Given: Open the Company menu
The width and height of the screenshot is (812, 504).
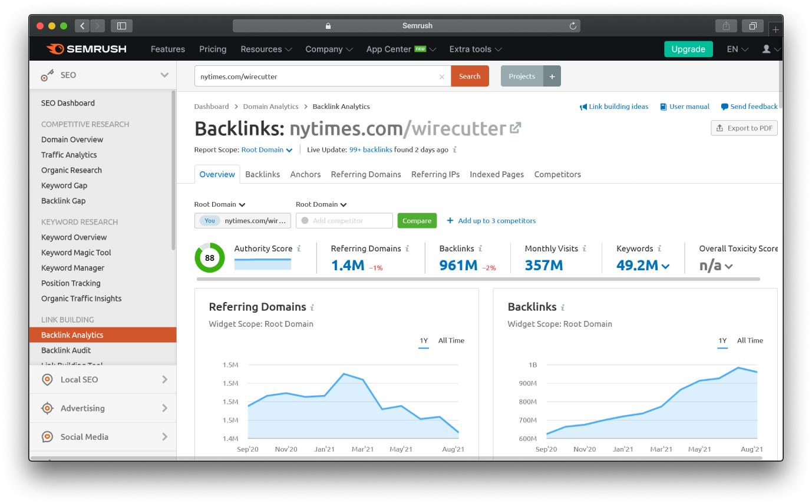Looking at the screenshot, I should [329, 49].
